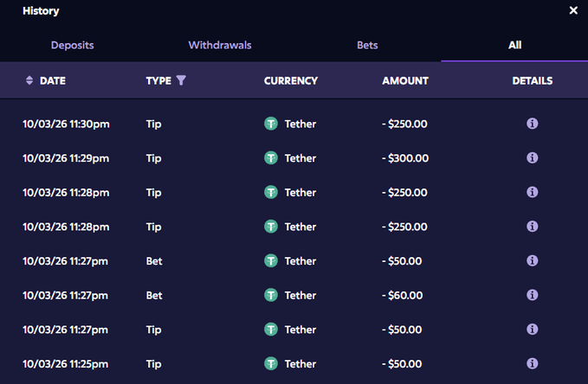The image size is (588, 384).
Task: Select the date 10/03/26 11:25pm
Action: pos(65,364)
